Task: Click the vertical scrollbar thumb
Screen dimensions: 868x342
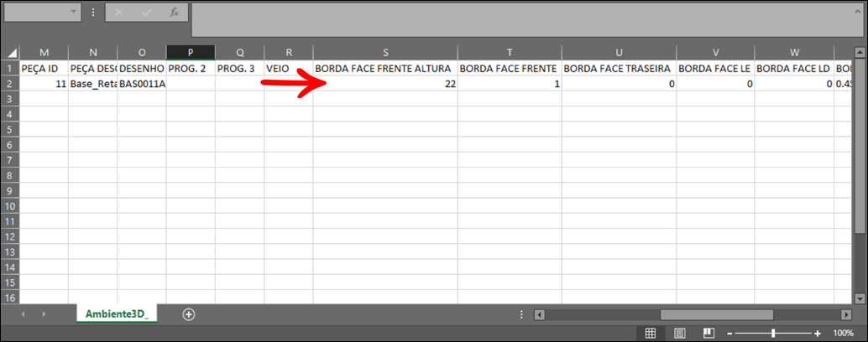Action: coord(859,147)
